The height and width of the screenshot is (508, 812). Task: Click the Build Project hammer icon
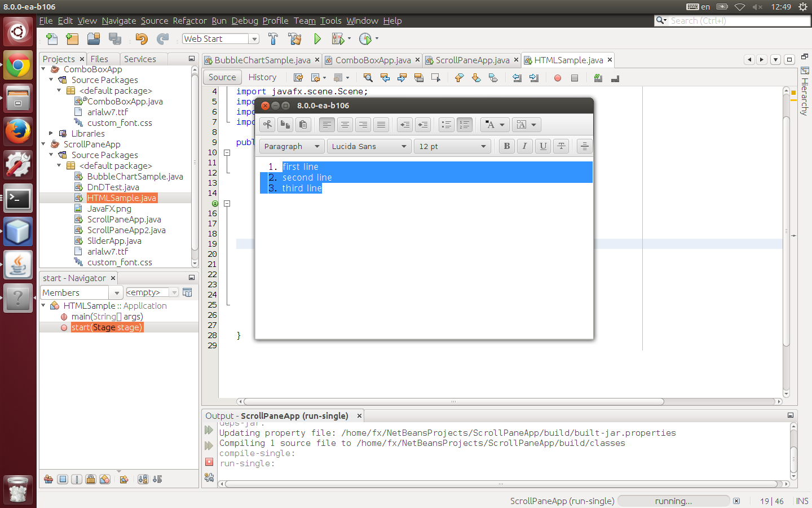[273, 39]
